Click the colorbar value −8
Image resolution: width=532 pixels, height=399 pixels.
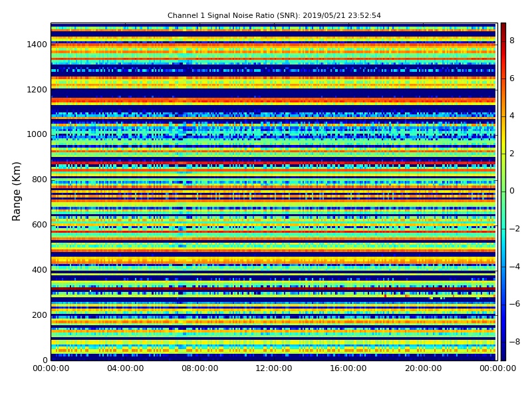click(514, 342)
